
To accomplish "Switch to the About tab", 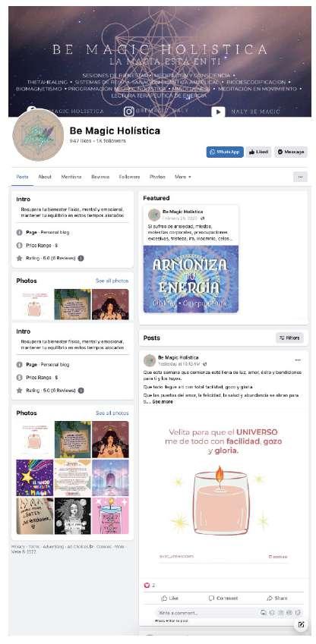I will click(x=45, y=177).
